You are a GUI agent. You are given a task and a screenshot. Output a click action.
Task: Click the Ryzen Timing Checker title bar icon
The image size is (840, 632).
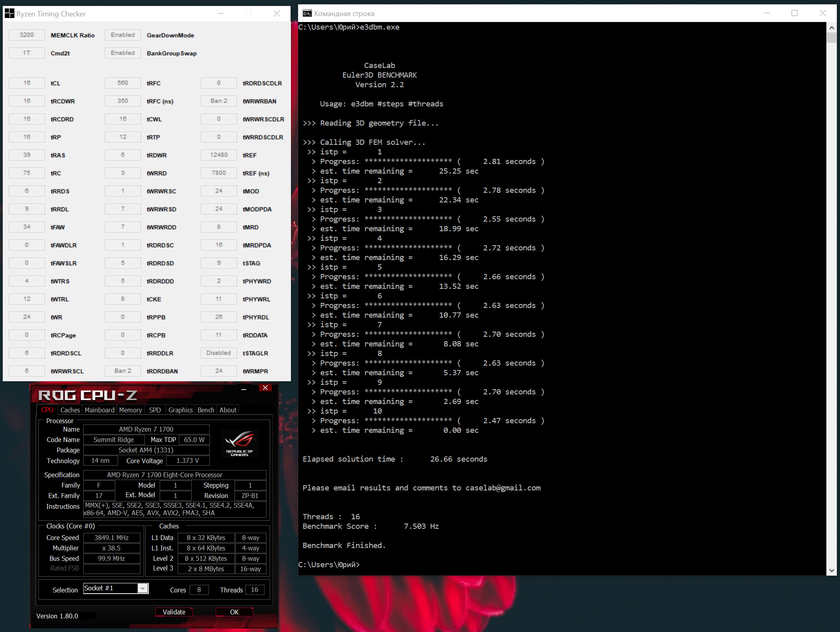[9, 14]
